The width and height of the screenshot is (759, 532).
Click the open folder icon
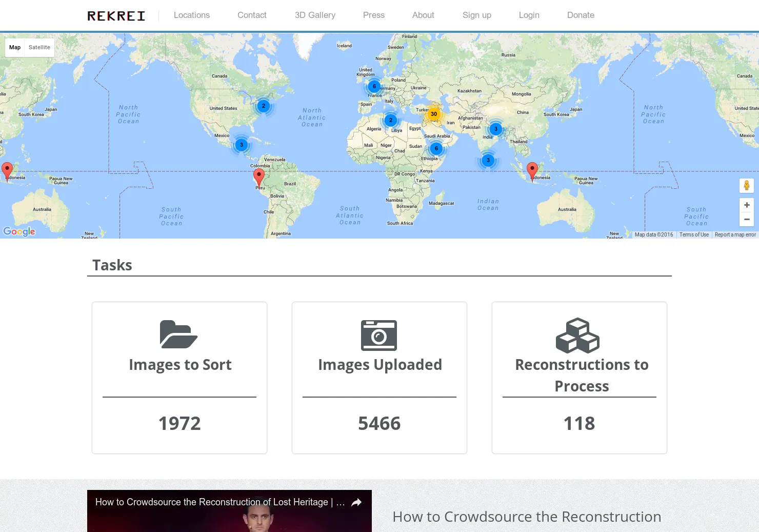178,334
